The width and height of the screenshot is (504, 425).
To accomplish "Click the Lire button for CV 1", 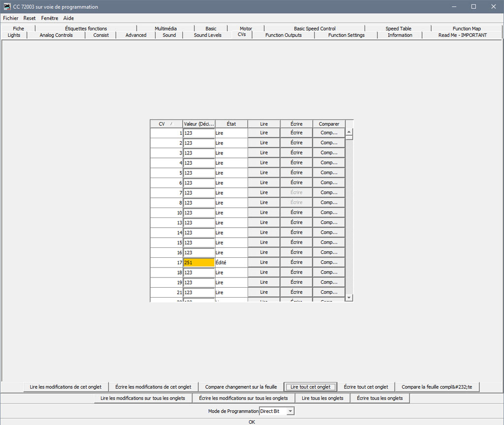I will (264, 133).
